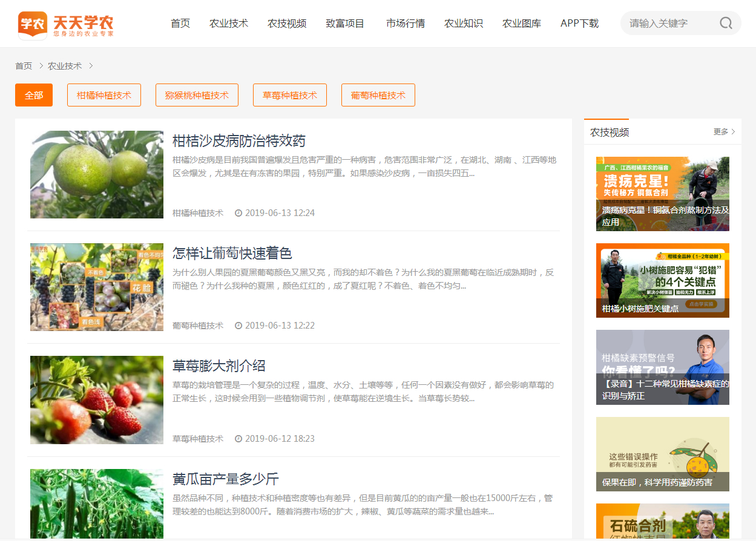The width and height of the screenshot is (756, 541).
Task: Click the 农技视频 sidebar heading
Action: [x=610, y=132]
